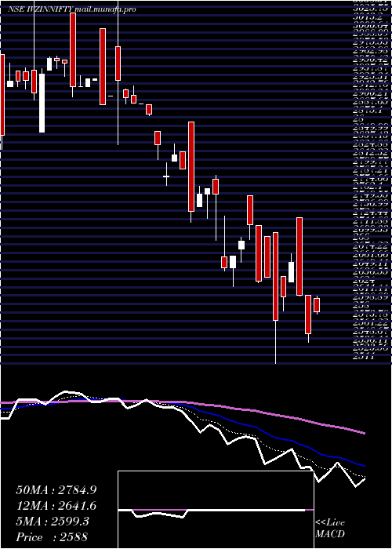This screenshot has width=392, height=549.
Task: Open the MACD indicator inset box
Action: (x=216, y=510)
